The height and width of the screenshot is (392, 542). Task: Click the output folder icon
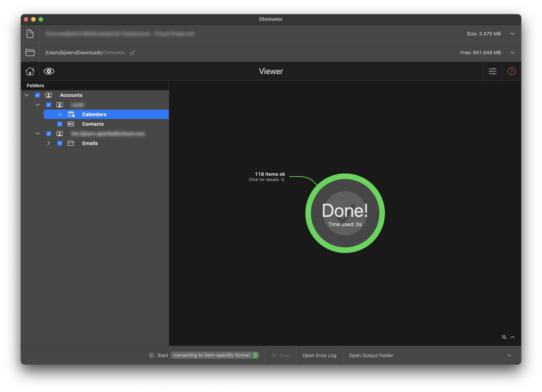click(x=30, y=53)
